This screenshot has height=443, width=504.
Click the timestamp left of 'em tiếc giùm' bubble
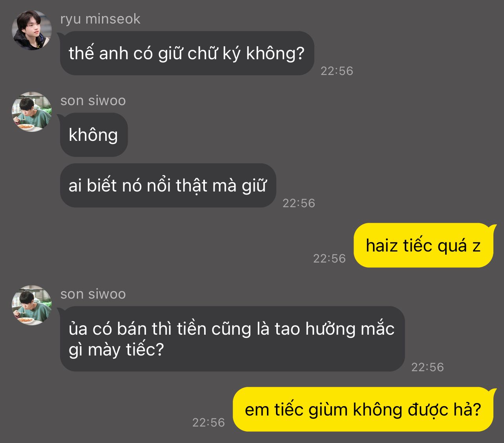click(x=208, y=423)
